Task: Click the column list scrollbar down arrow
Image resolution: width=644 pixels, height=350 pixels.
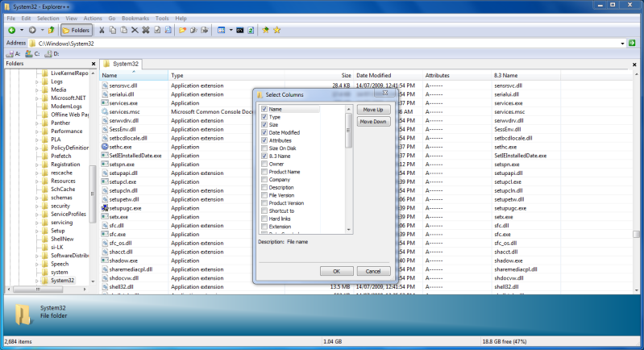Action: click(x=349, y=230)
